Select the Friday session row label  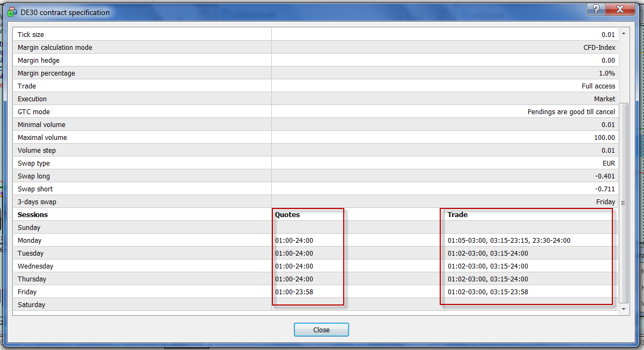pyautogui.click(x=27, y=292)
